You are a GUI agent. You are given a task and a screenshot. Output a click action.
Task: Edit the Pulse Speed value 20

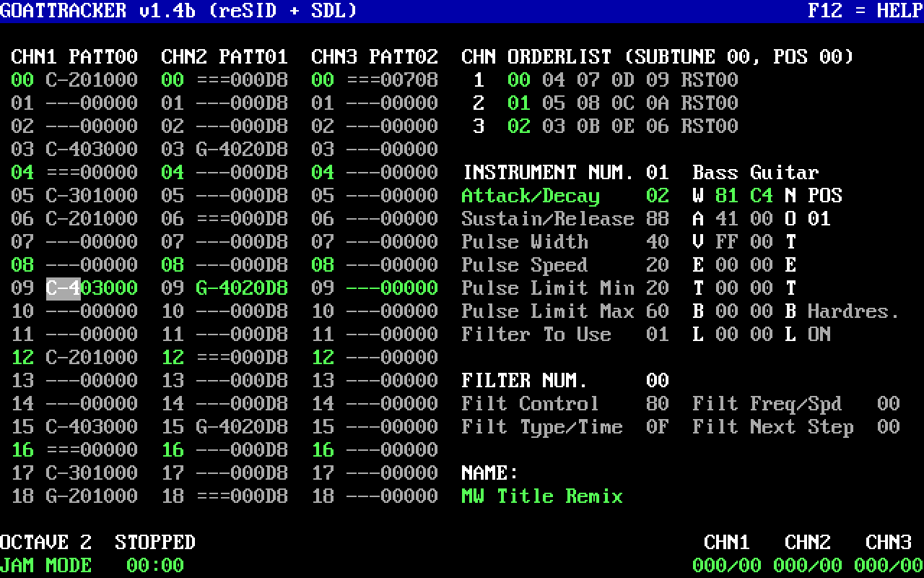tap(658, 265)
